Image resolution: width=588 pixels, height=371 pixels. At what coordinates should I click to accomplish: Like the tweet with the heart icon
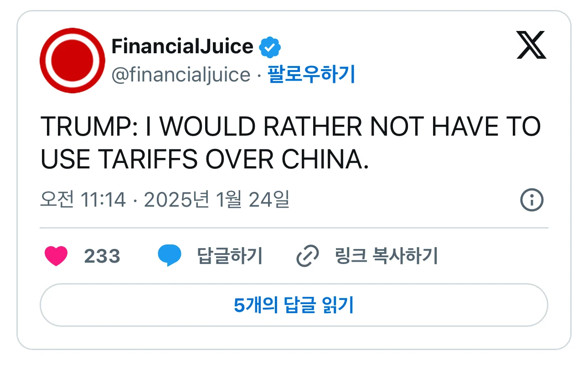[x=56, y=256]
